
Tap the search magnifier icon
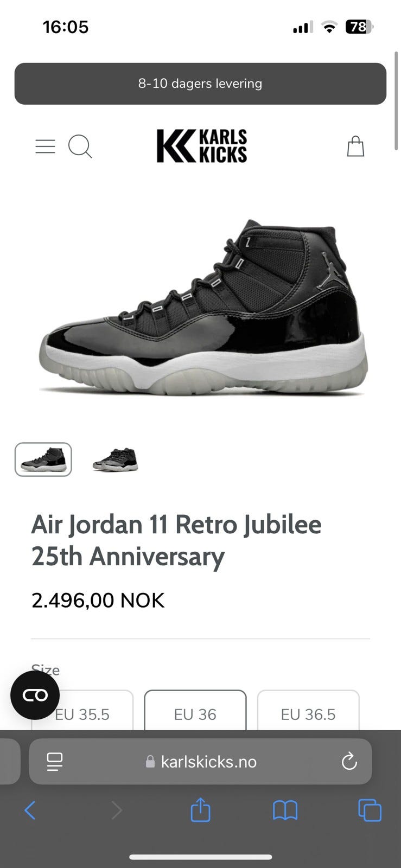click(x=80, y=146)
